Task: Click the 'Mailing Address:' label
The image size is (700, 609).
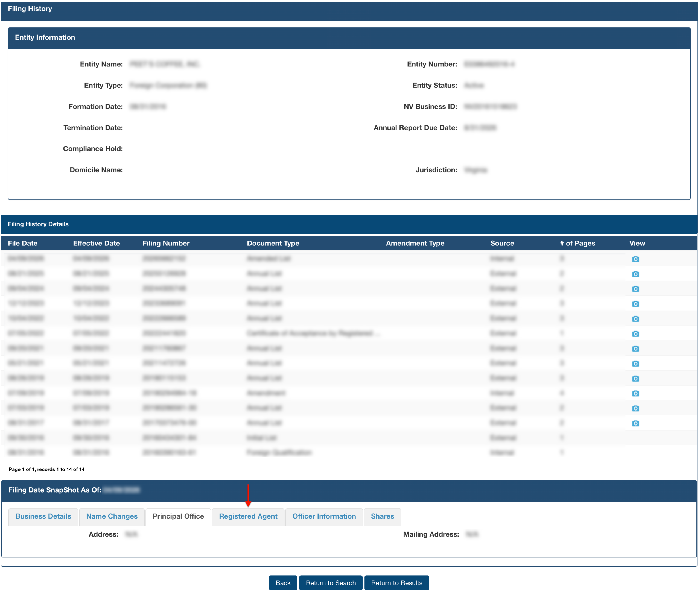Action: (431, 534)
